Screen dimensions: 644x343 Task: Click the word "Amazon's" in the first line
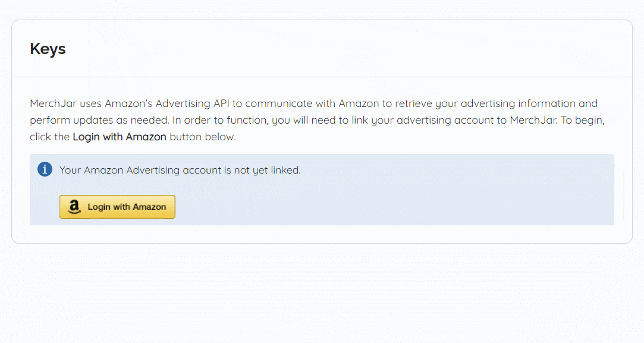[x=128, y=103]
